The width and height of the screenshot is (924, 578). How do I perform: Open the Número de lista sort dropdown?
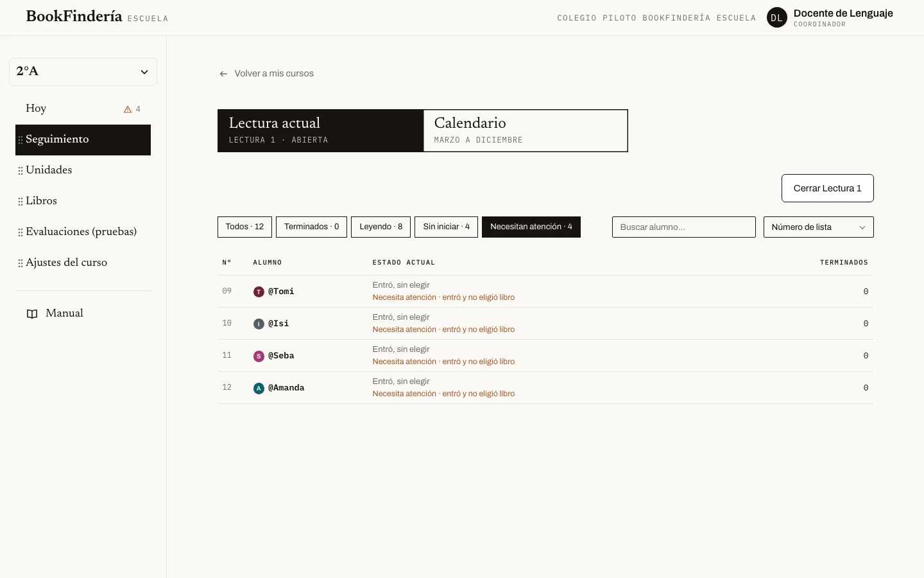pyautogui.click(x=818, y=227)
